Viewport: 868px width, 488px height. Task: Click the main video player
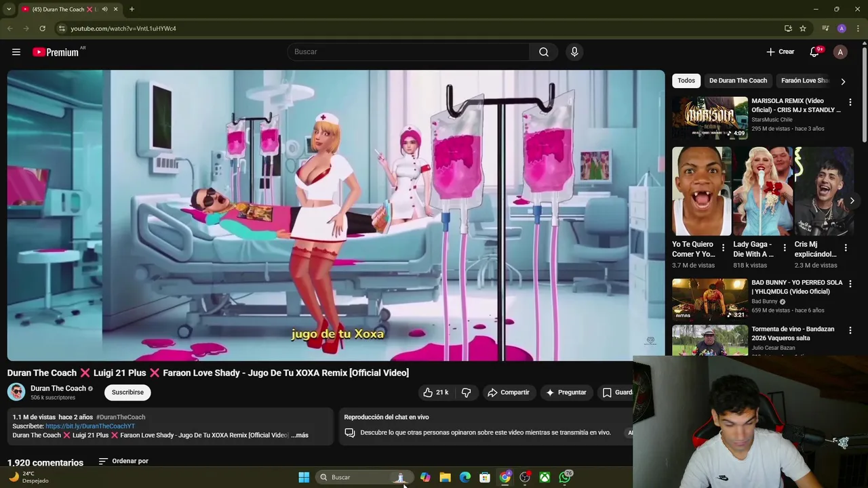[336, 215]
